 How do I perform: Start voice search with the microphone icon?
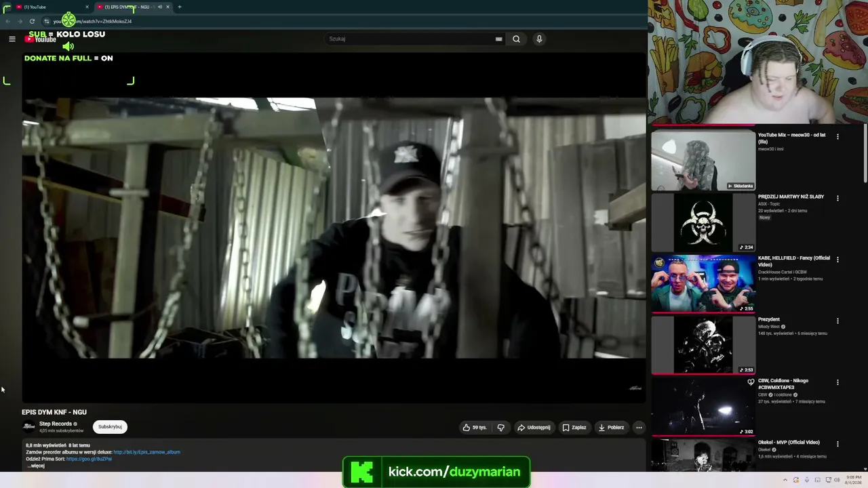pos(539,39)
